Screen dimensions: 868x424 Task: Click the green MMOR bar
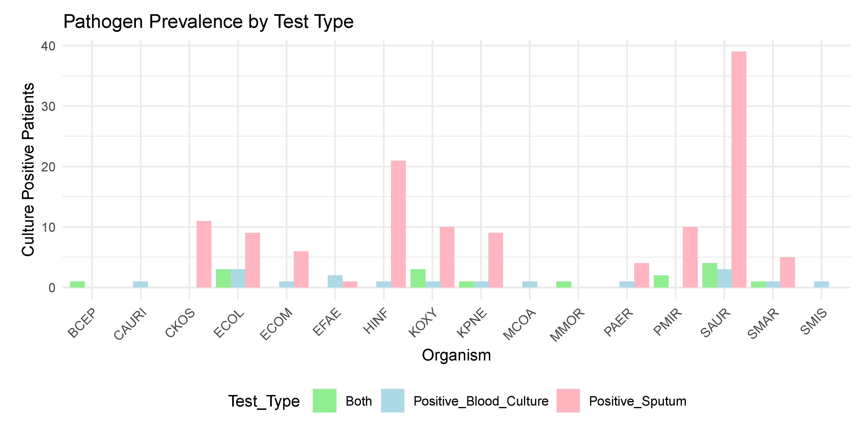[x=563, y=284]
